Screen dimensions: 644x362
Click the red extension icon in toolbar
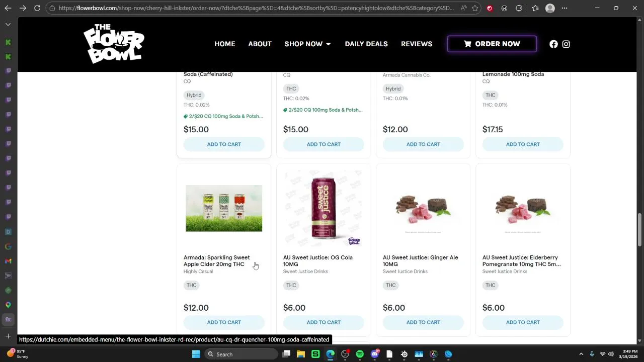coord(490,8)
